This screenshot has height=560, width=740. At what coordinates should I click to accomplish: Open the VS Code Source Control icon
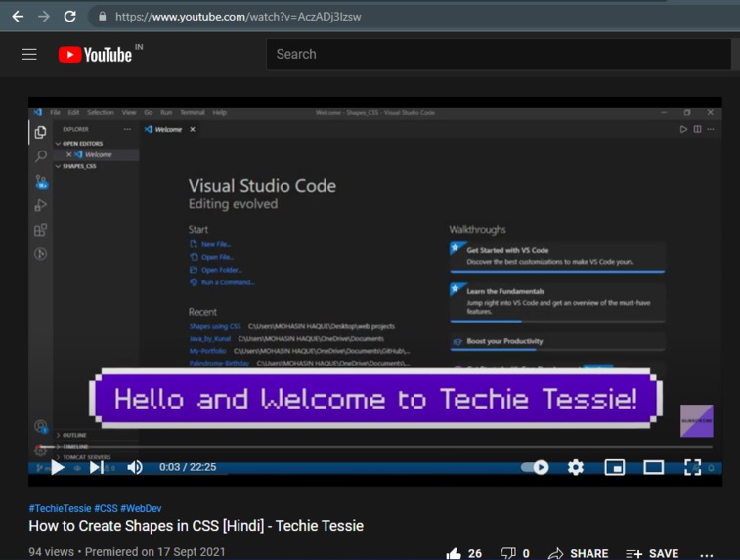pyautogui.click(x=41, y=181)
